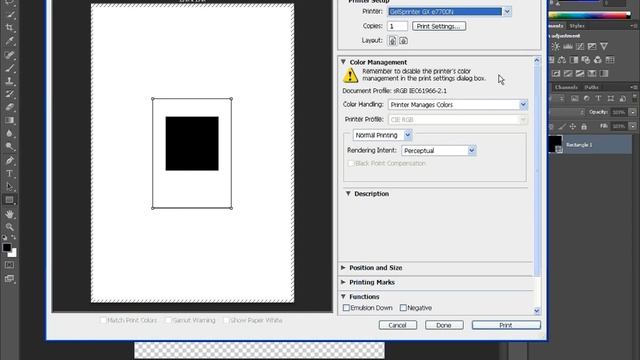Choose landscape layout orientation
The width and height of the screenshot is (640, 360).
(x=403, y=41)
